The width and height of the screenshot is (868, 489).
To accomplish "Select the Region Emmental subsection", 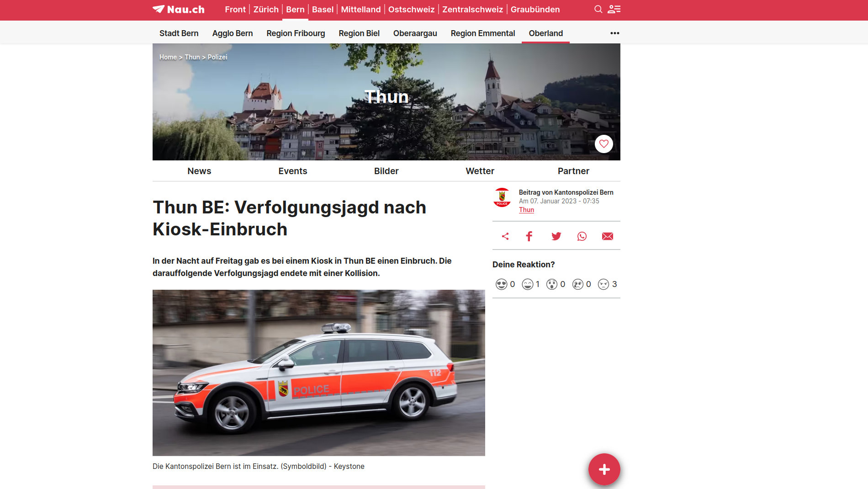I will click(x=482, y=33).
